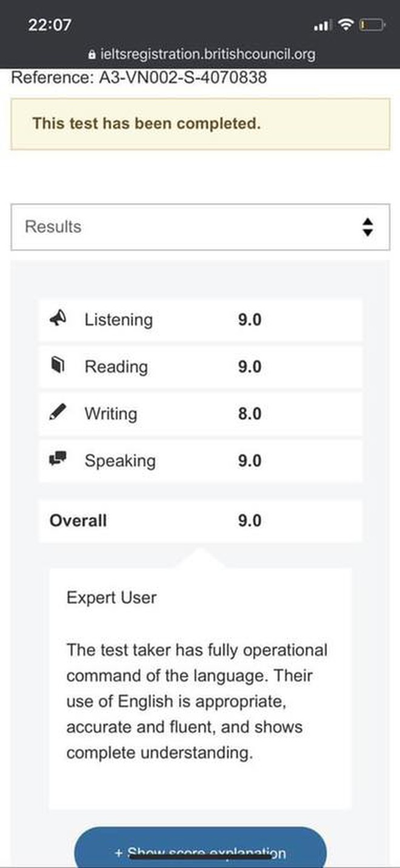Screen dimensions: 400x868
Task: Tap the Writing pencil icon
Action: (58, 413)
